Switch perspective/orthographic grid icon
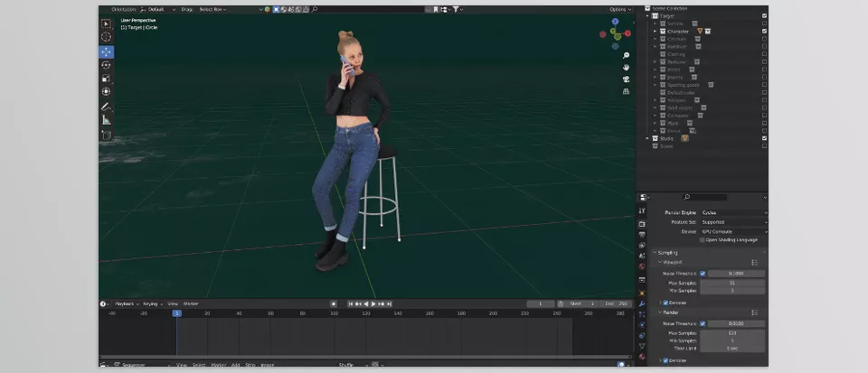Viewport: 868px width, 373px height. [x=626, y=91]
